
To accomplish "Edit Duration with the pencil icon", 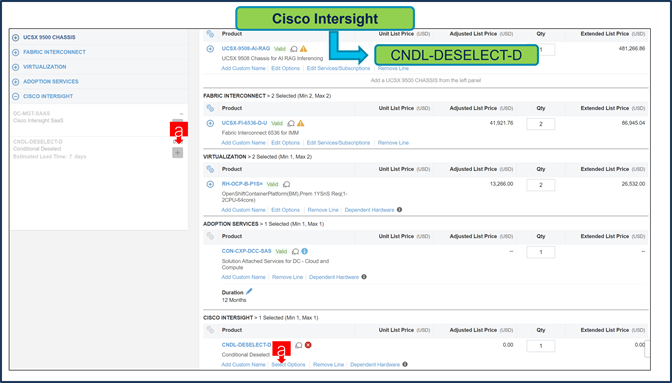I will tap(249, 291).
